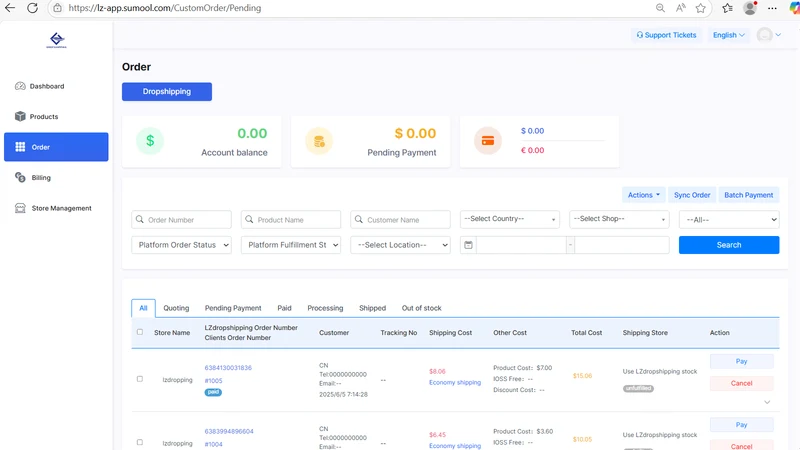The height and width of the screenshot is (450, 800).
Task: Select the All tab
Action: pos(143,308)
